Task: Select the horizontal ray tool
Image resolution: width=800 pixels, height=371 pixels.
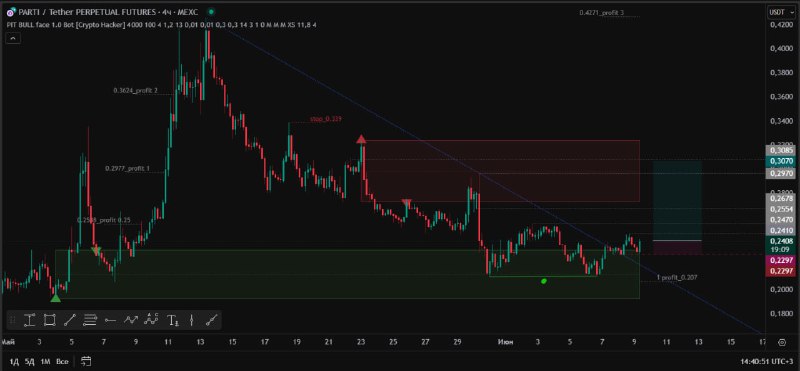Action: 110,320
